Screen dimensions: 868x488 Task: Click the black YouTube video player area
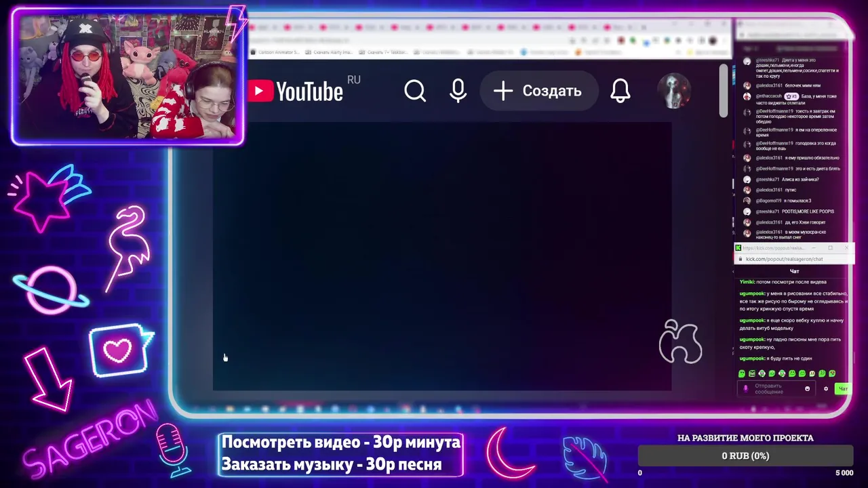442,256
